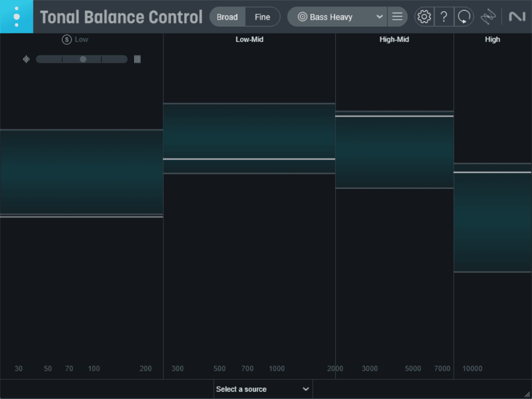Click the 700 frequency axis label
The width and height of the screenshot is (532, 399).
[x=247, y=369]
